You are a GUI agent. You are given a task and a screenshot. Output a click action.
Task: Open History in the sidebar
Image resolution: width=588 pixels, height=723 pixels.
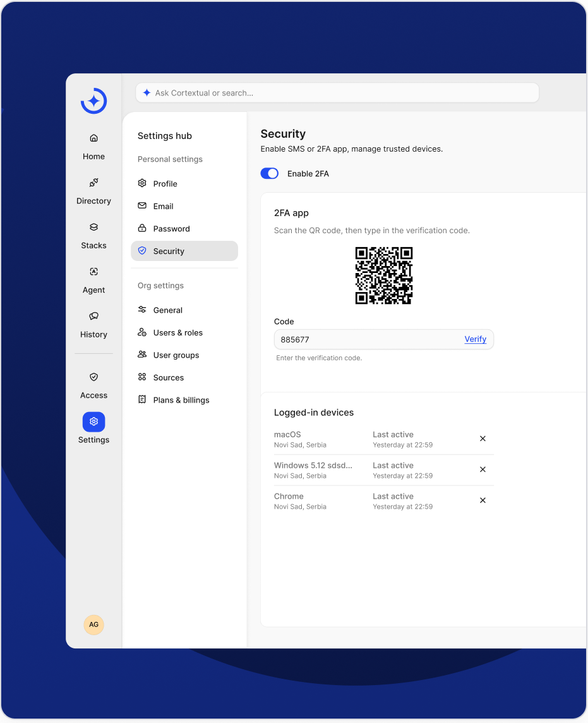coord(93,316)
